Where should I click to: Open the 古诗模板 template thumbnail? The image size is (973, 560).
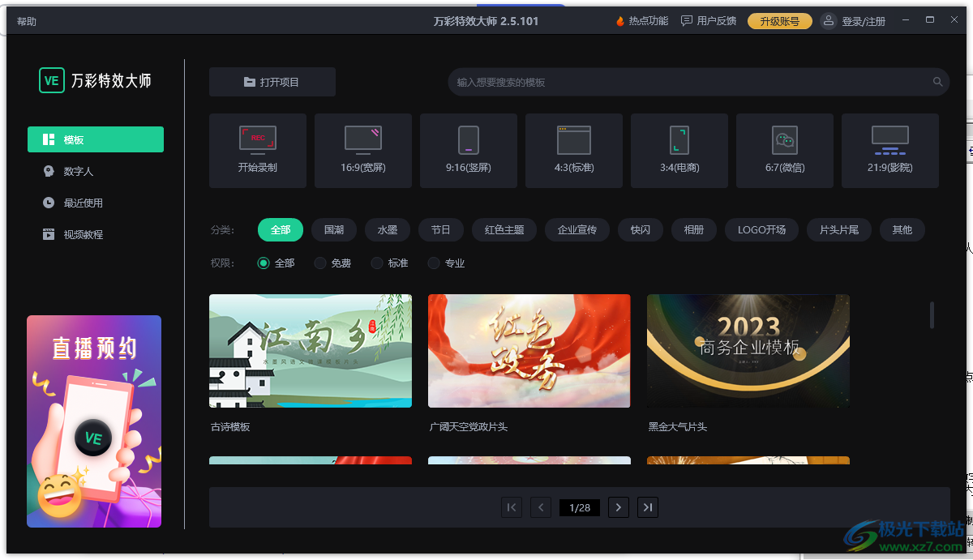(311, 350)
